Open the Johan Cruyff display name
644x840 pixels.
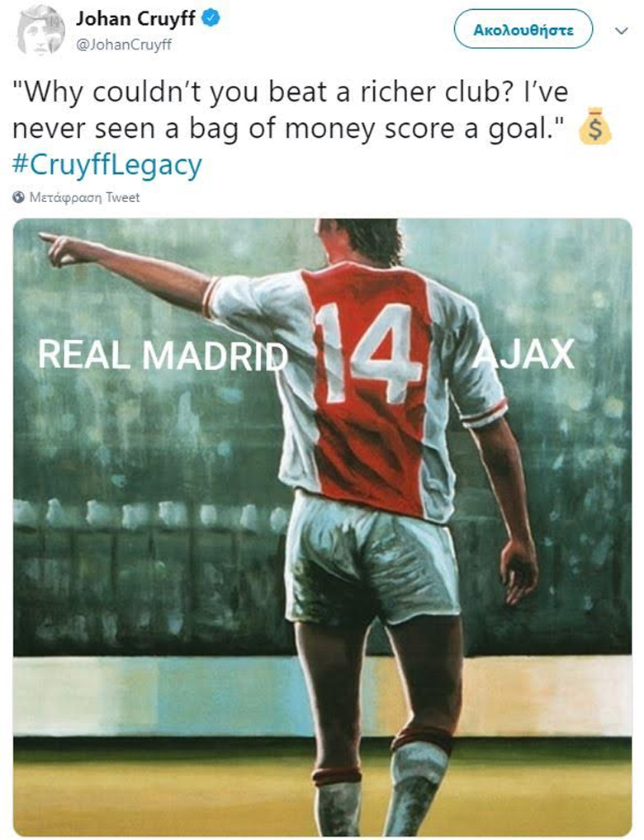click(x=135, y=19)
